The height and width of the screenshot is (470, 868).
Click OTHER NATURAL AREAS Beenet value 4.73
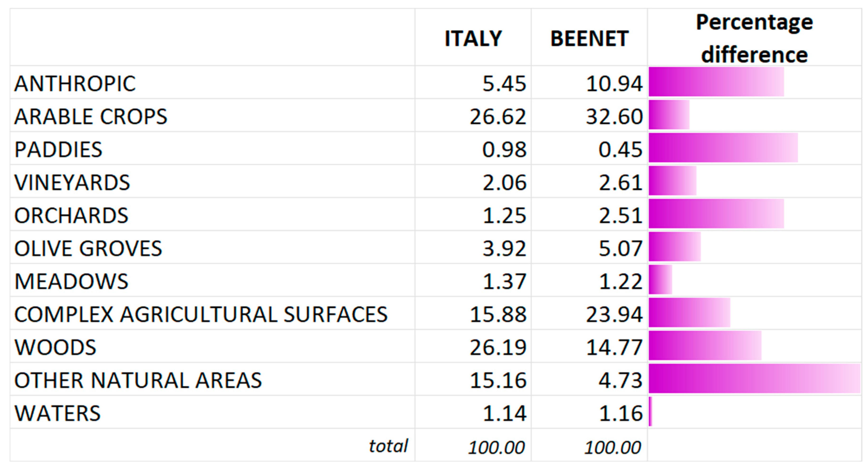[x=620, y=380]
